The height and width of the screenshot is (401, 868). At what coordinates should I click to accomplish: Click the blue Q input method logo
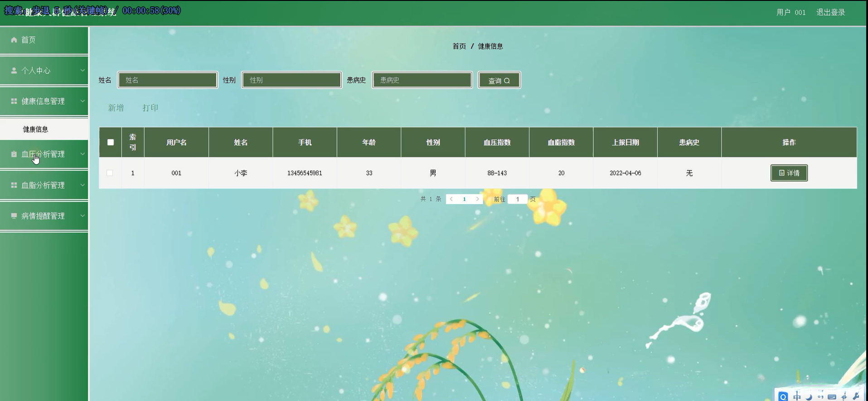783,396
